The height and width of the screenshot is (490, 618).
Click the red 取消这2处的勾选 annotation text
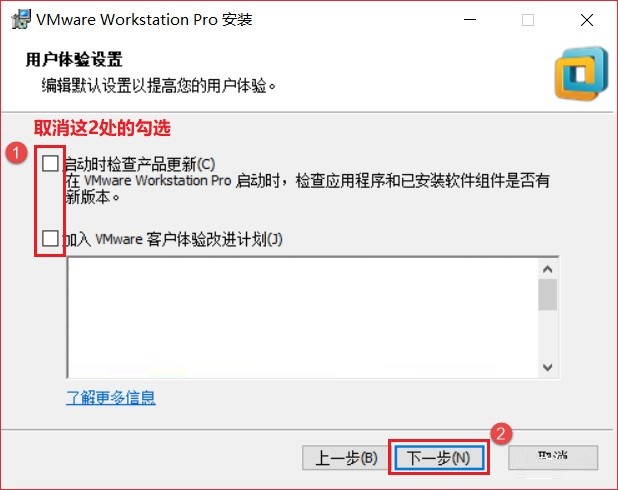(x=102, y=128)
